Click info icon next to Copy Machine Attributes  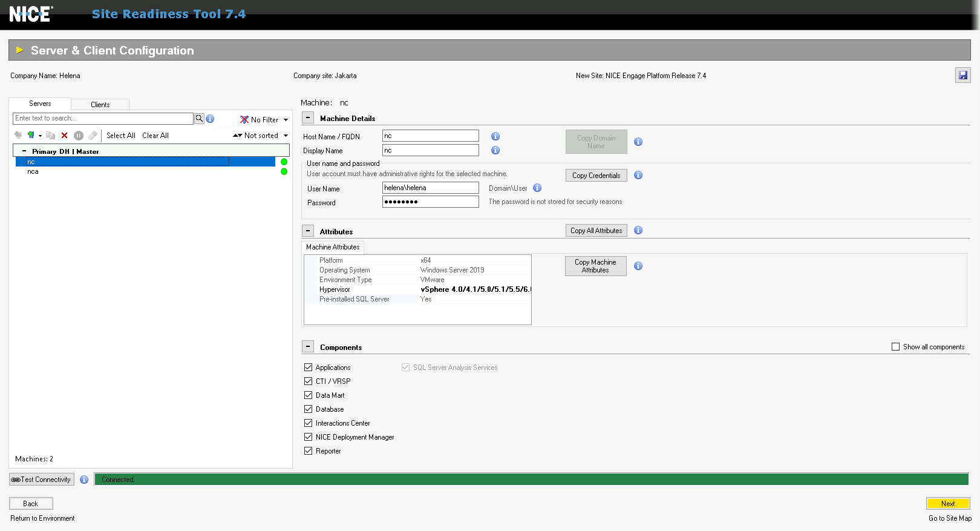pyautogui.click(x=638, y=266)
